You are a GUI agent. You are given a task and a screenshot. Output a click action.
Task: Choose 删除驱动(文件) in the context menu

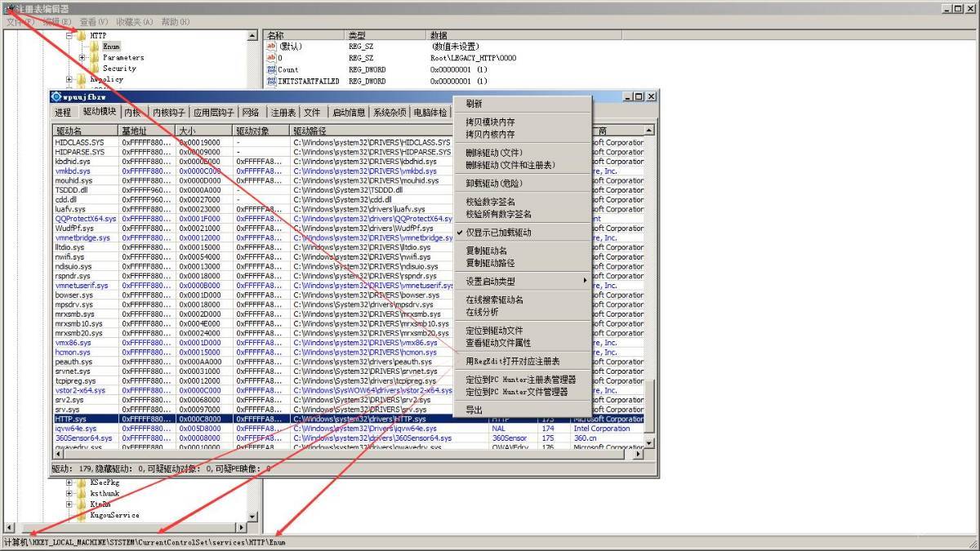tap(522, 153)
